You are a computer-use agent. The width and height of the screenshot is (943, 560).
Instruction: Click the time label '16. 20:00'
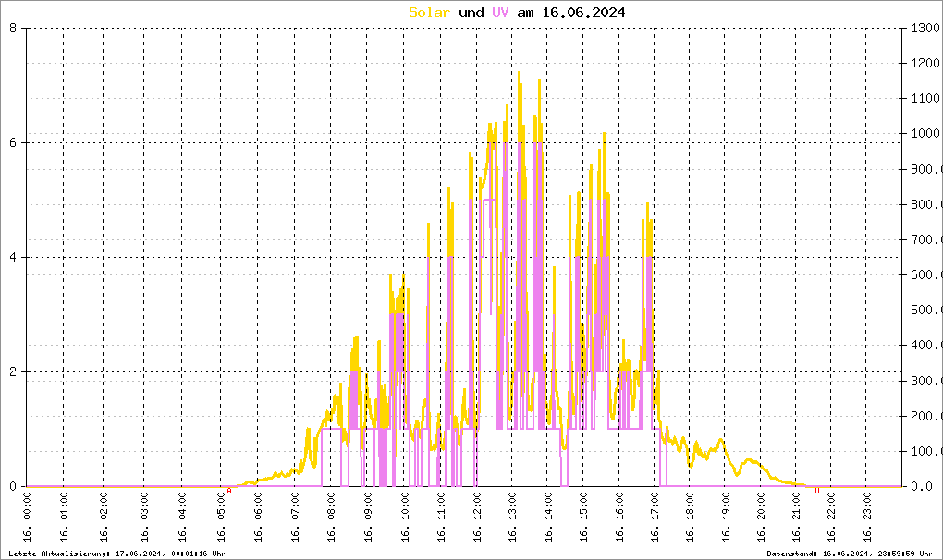[761, 517]
